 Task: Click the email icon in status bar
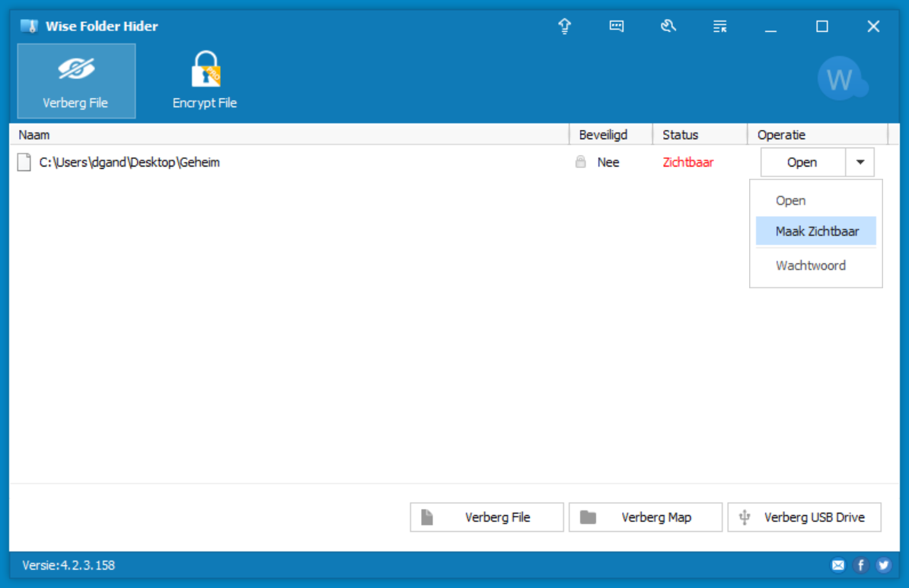(x=838, y=565)
